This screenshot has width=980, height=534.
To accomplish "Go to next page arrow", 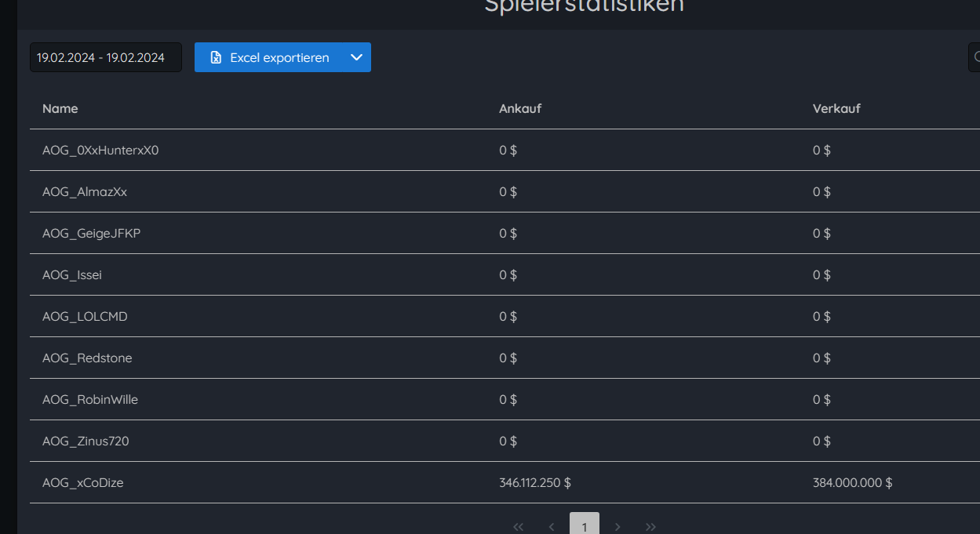I will click(618, 527).
